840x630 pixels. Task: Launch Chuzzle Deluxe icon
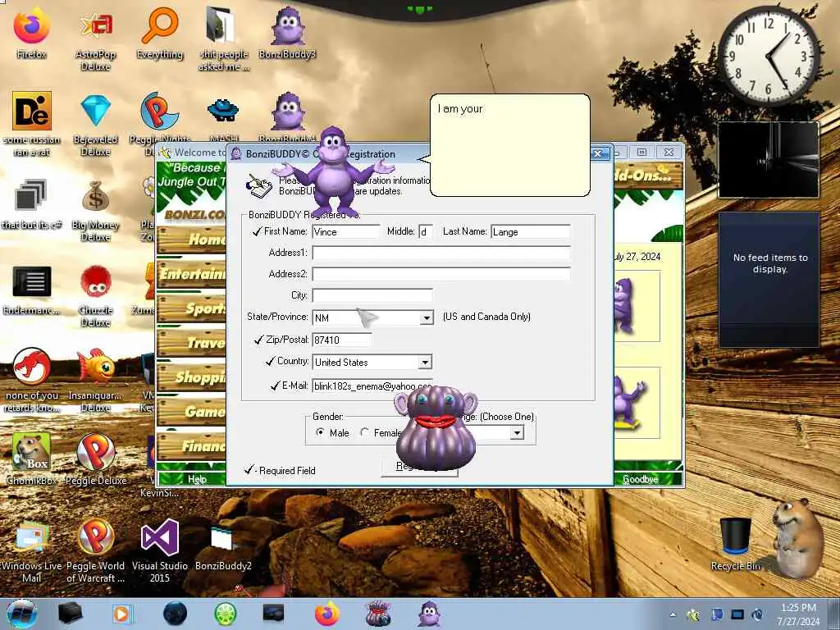click(x=95, y=295)
